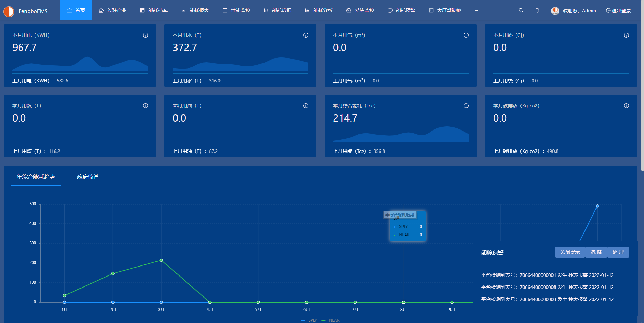Click info icon on 本月用气 card
Screen dimensions: 644x323
pos(466,35)
